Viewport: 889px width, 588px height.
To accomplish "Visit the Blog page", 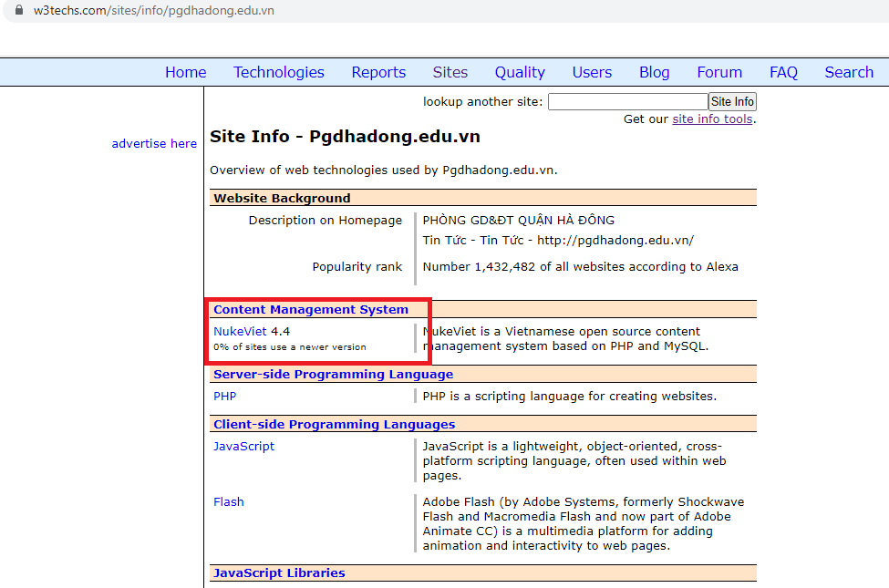I will click(x=655, y=73).
